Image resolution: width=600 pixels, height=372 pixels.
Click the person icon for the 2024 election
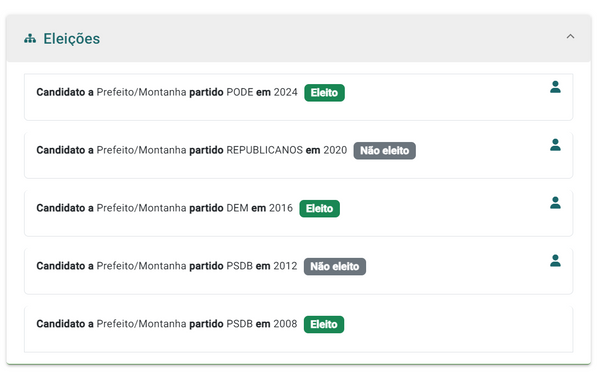(555, 87)
